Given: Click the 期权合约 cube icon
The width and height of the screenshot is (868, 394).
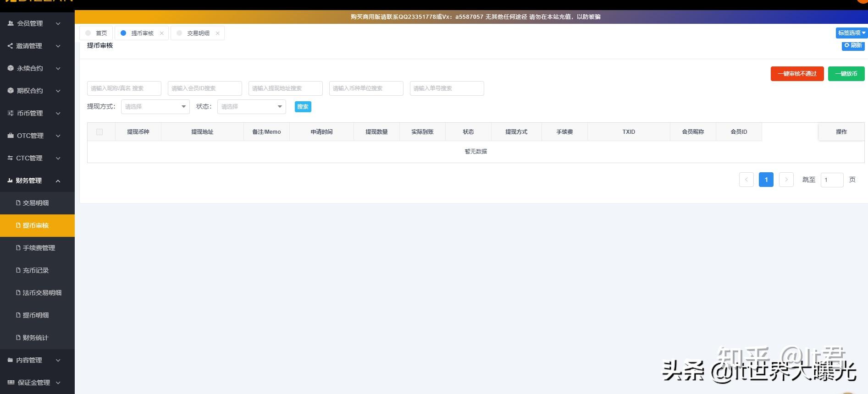Looking at the screenshot, I should 11,90.
